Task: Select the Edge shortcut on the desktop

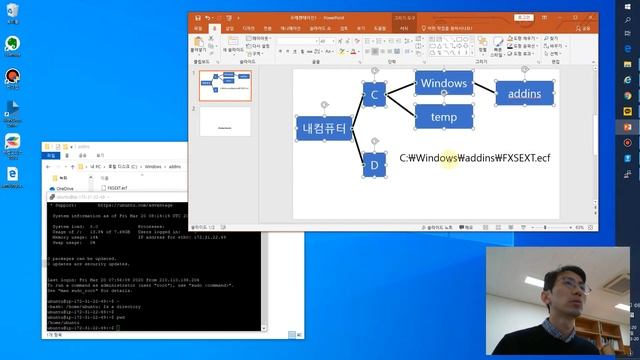Action: [x=12, y=177]
